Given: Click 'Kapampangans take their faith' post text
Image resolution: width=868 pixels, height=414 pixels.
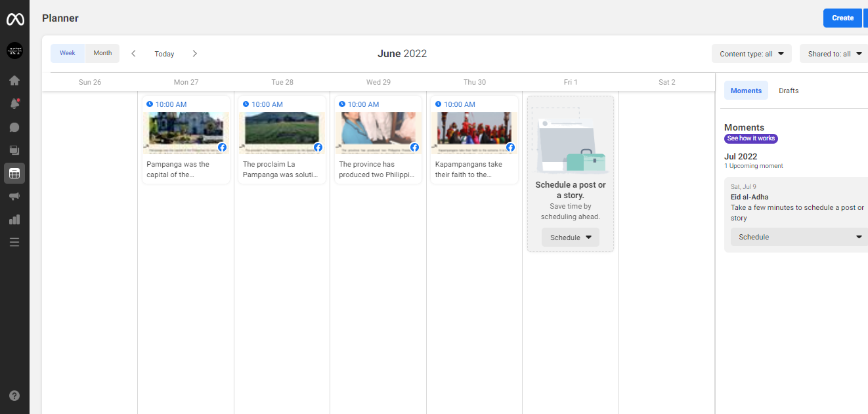Looking at the screenshot, I should pyautogui.click(x=468, y=169).
